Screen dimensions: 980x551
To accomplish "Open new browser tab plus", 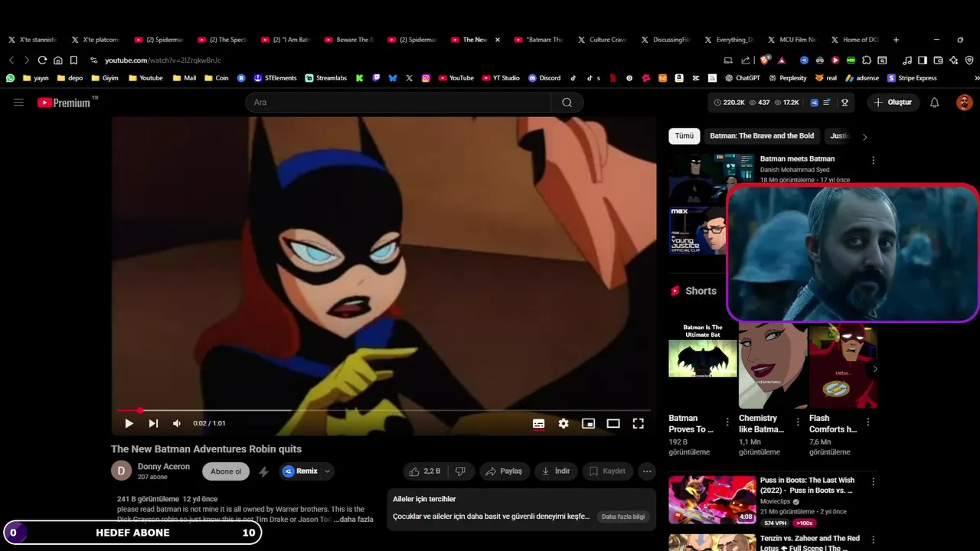I will coord(896,40).
